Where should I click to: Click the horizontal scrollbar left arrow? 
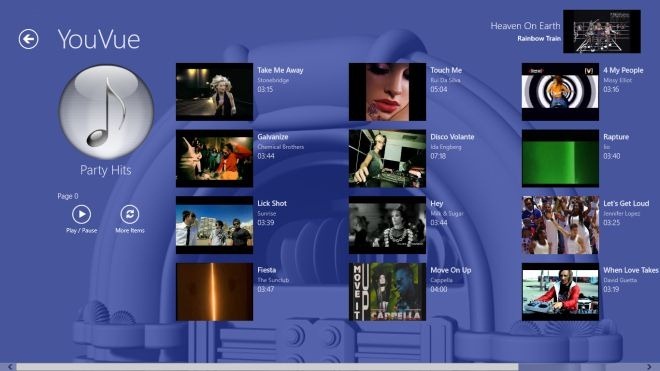coord(10,367)
